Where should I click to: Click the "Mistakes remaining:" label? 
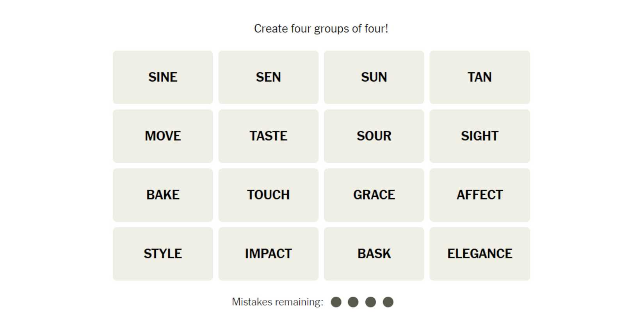[x=278, y=302]
